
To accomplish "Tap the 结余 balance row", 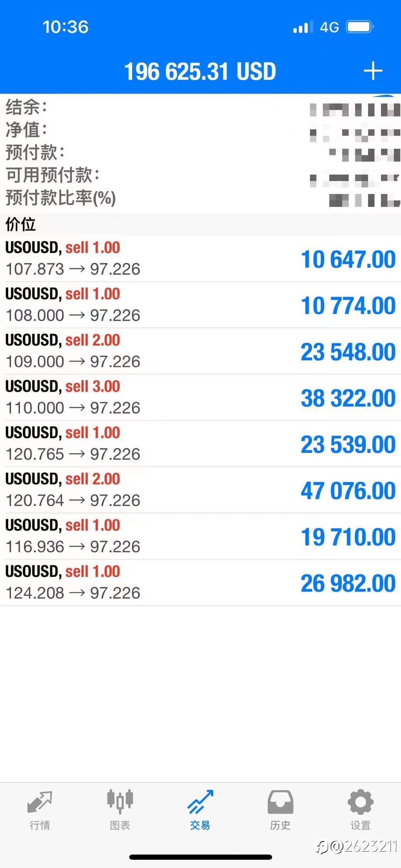I will [200, 107].
